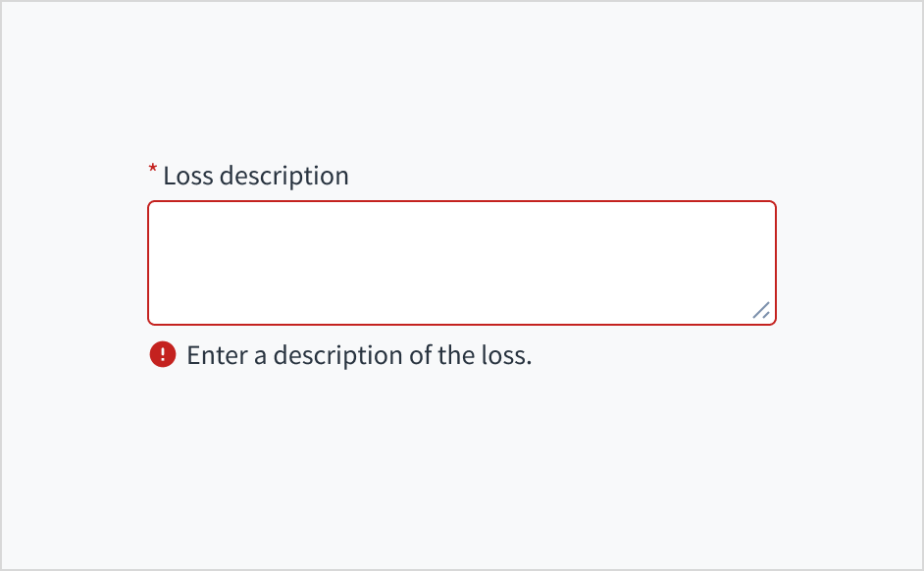This screenshot has width=924, height=571.
Task: Click the exclamation mark icon beside "Enter a description"
Action: [163, 355]
